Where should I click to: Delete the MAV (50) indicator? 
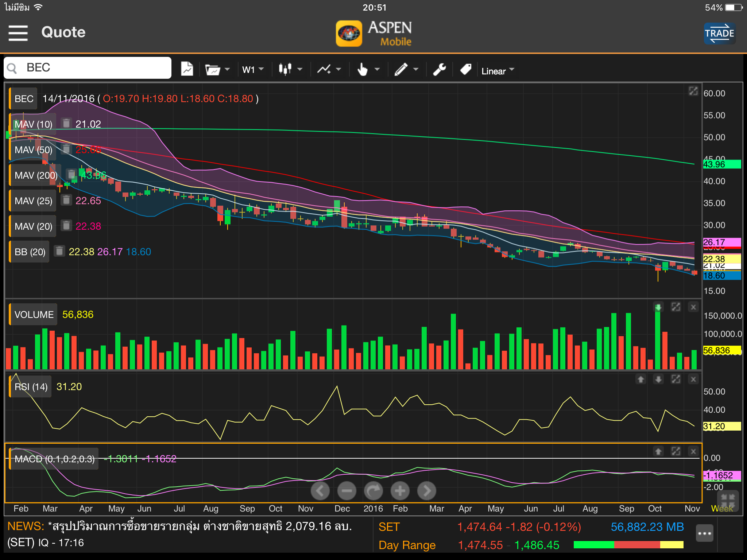(x=66, y=149)
